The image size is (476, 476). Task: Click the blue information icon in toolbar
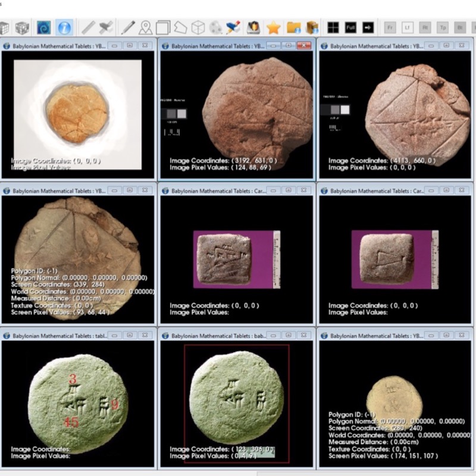[64, 27]
